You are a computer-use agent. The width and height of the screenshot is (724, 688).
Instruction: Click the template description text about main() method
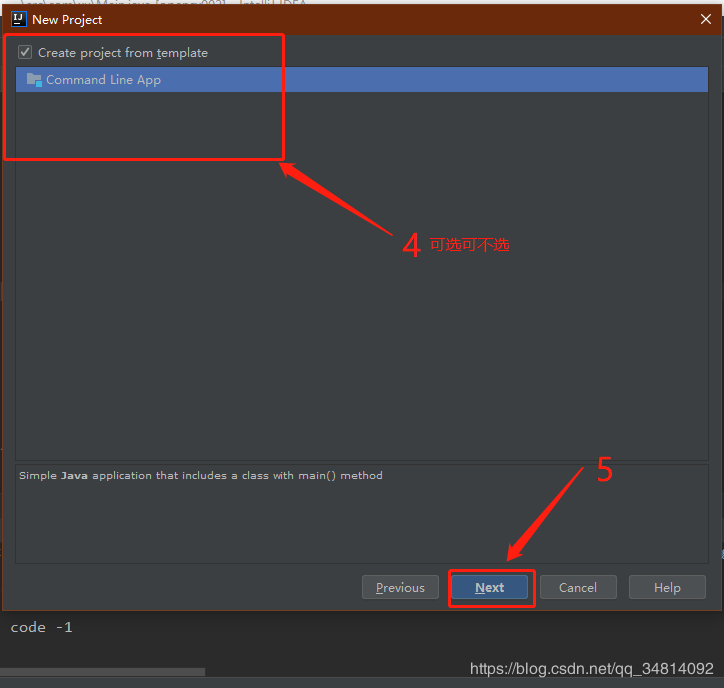201,476
